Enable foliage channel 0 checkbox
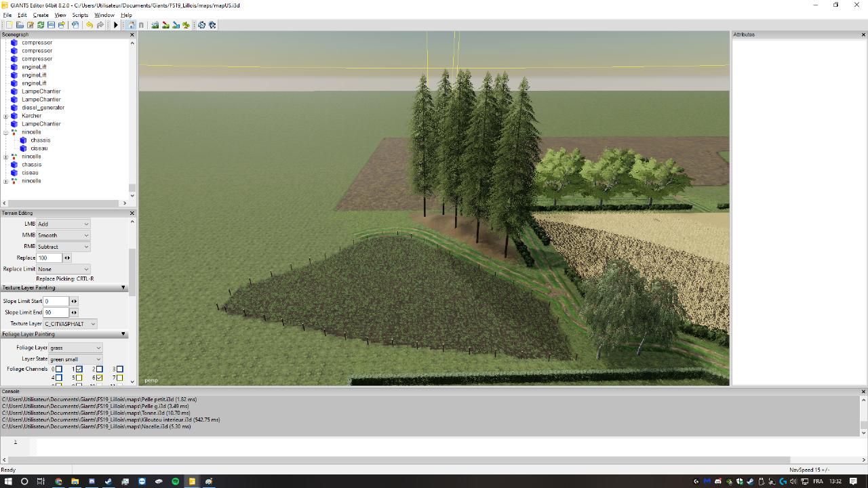 [x=58, y=369]
